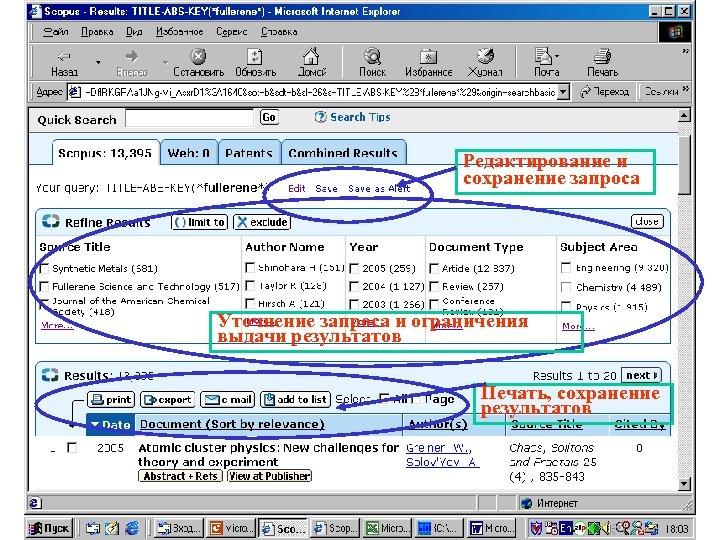Check the Review (257) document type checkbox
Viewport: 720px width, 540px height.
[x=434, y=287]
